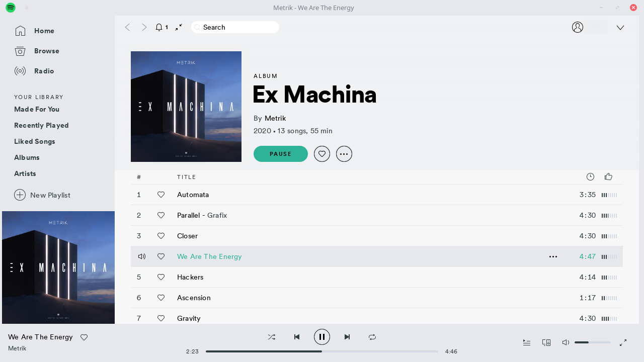
Task: Toggle shuffle playback
Action: [x=272, y=337]
